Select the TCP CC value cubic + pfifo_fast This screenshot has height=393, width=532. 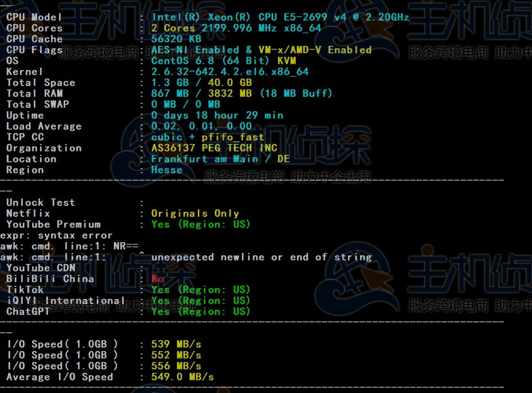[x=208, y=137]
